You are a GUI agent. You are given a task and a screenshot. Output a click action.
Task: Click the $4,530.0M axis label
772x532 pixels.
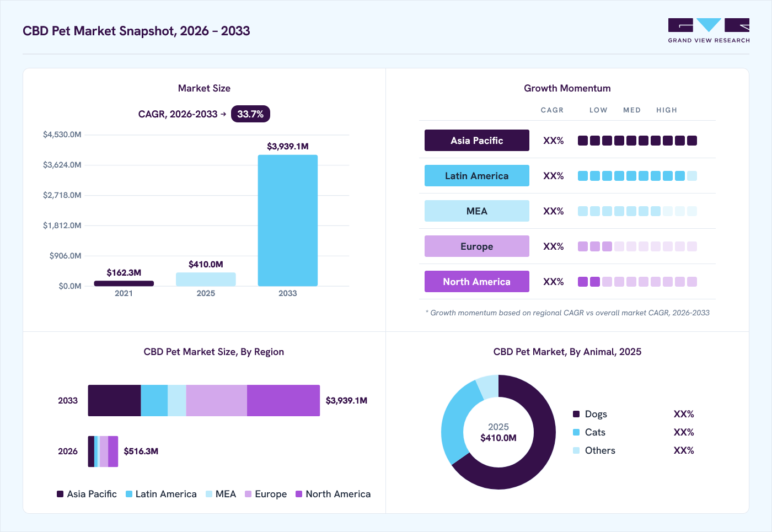(x=62, y=135)
